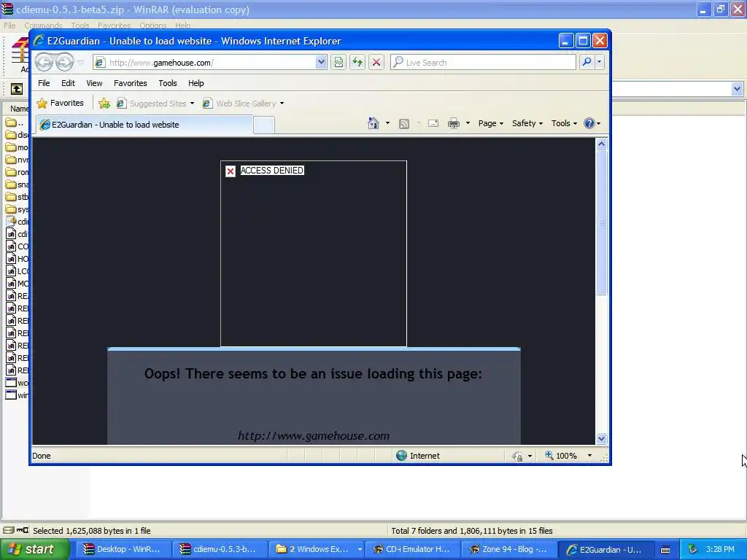The image size is (747, 560).
Task: Click the Add to Favorites Bar icon
Action: pyautogui.click(x=104, y=104)
